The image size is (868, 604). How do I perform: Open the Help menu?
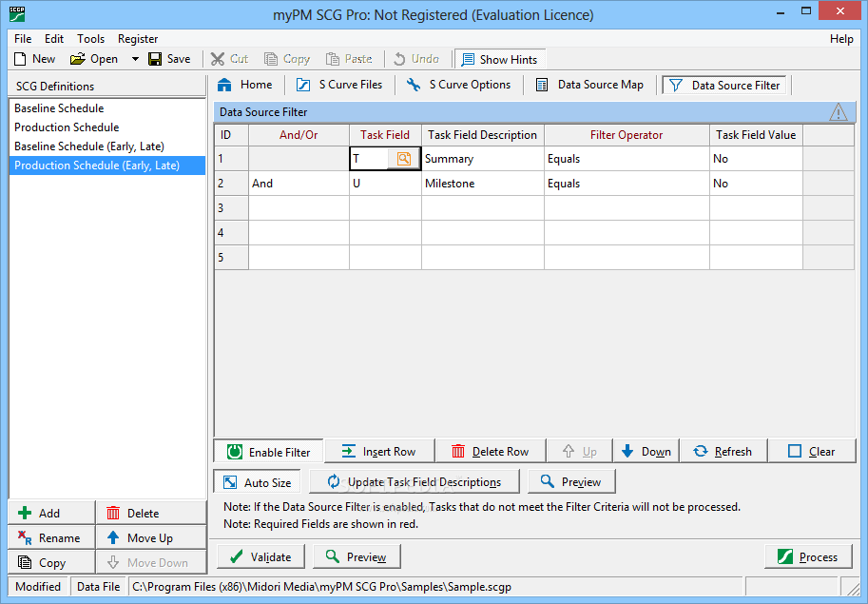[841, 39]
